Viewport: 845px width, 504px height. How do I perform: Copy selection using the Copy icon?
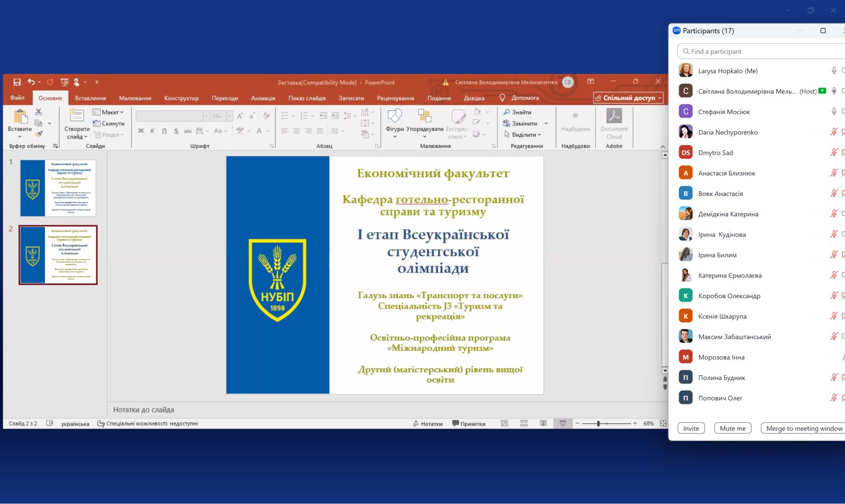pos(39,123)
